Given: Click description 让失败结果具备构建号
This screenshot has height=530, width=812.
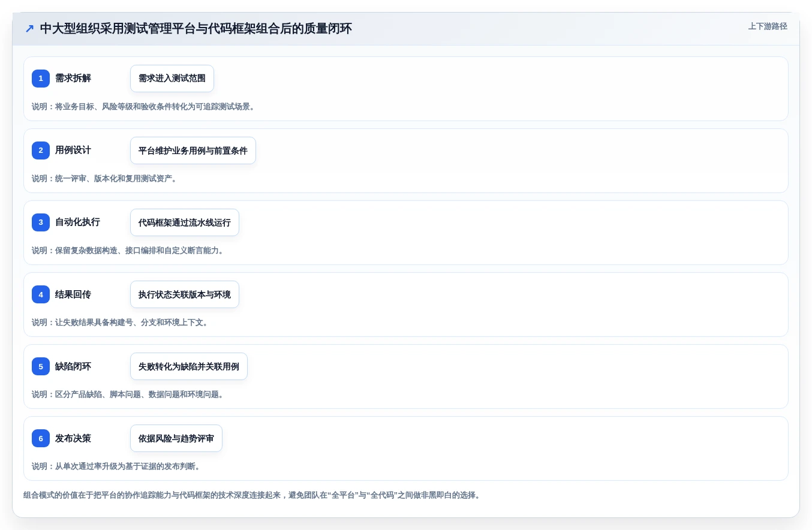Looking at the screenshot, I should coord(120,323).
